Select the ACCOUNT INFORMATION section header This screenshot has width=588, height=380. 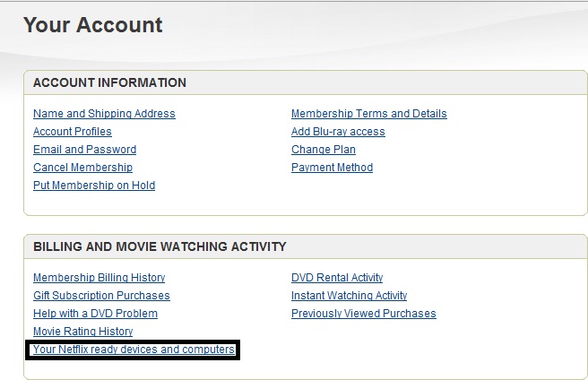pyautogui.click(x=110, y=82)
